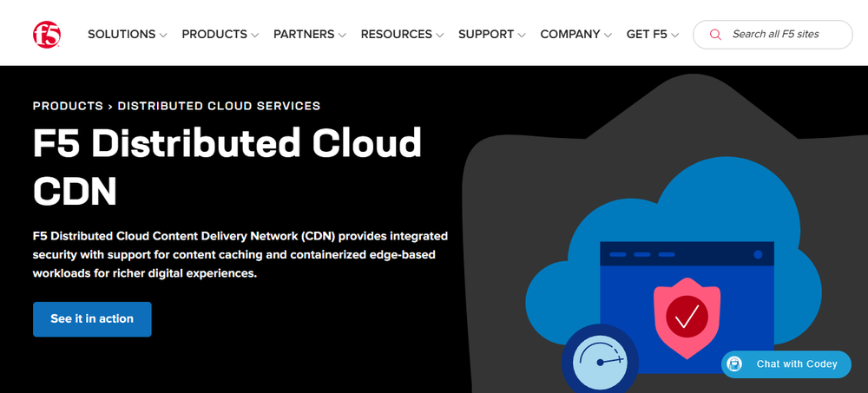Viewport: 868px width, 393px height.
Task: Click the search magnifier icon
Action: (715, 35)
